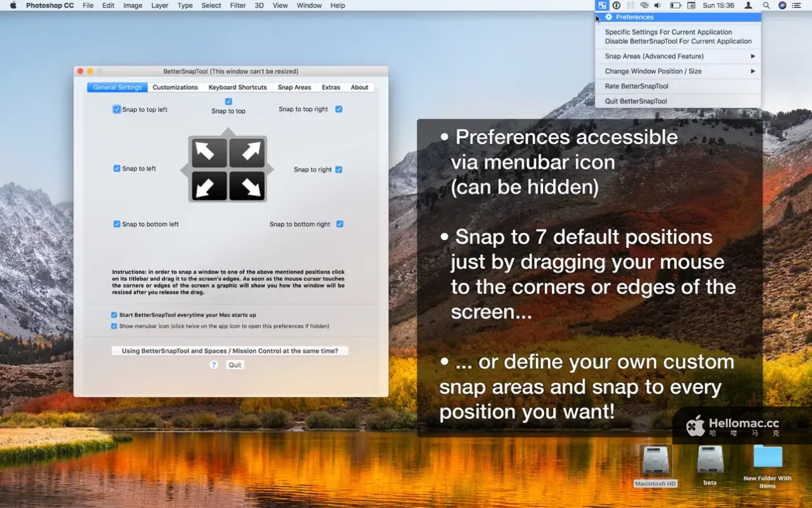Click the date and time display
The image size is (812, 508).
tap(719, 5)
